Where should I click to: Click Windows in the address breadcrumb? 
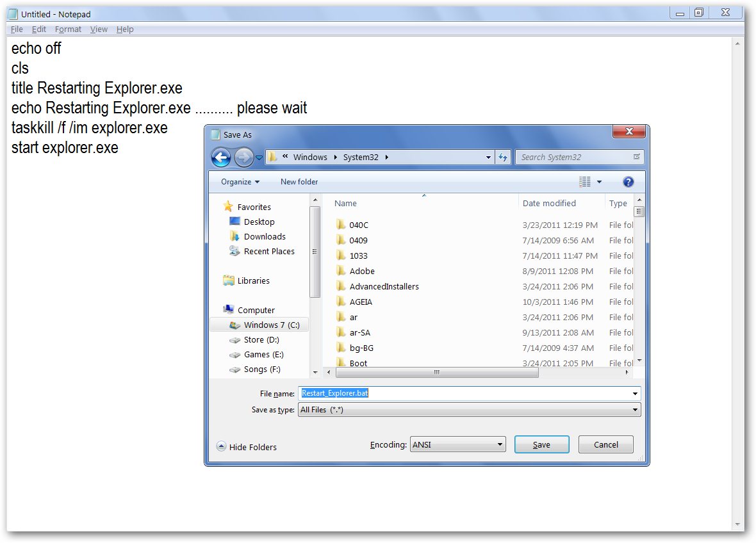pos(310,157)
